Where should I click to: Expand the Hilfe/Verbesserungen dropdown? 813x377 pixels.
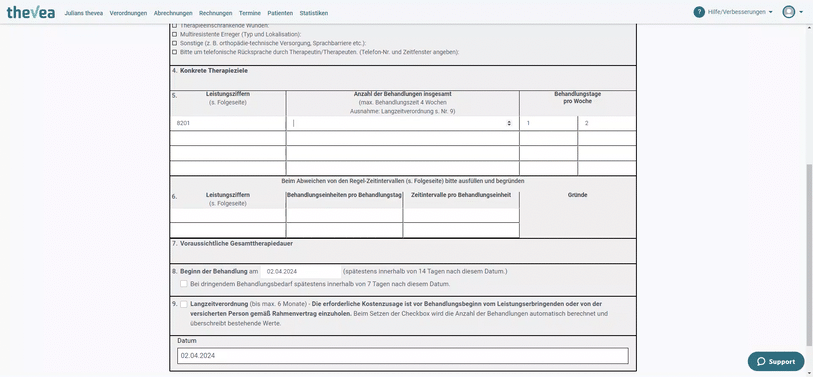tap(740, 12)
